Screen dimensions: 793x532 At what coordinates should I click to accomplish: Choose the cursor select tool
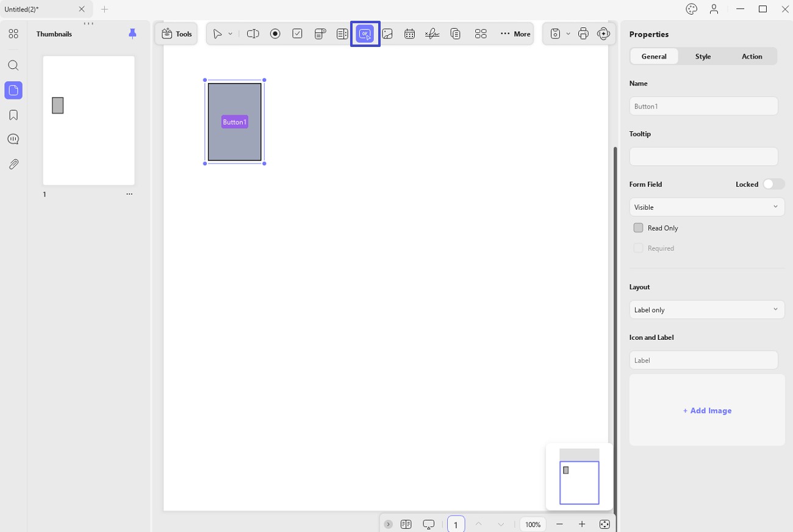(x=217, y=34)
